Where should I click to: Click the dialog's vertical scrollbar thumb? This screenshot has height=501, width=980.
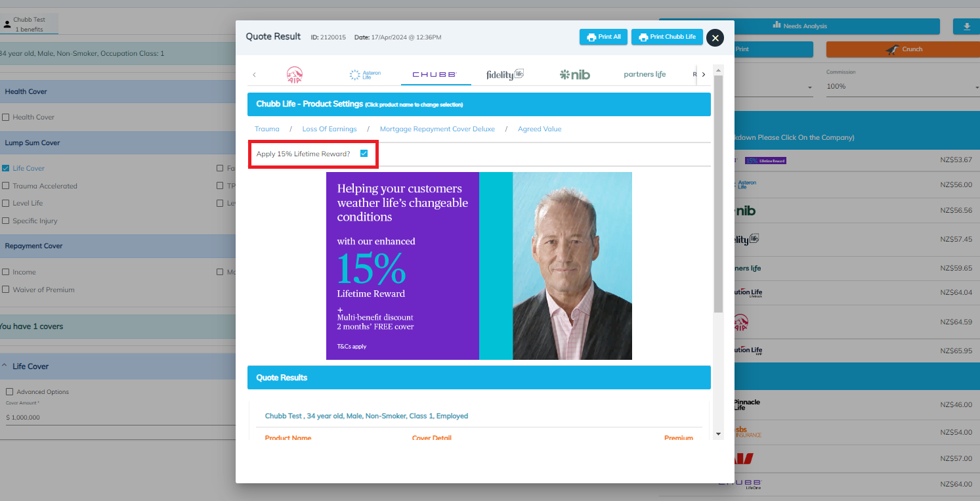point(718,194)
